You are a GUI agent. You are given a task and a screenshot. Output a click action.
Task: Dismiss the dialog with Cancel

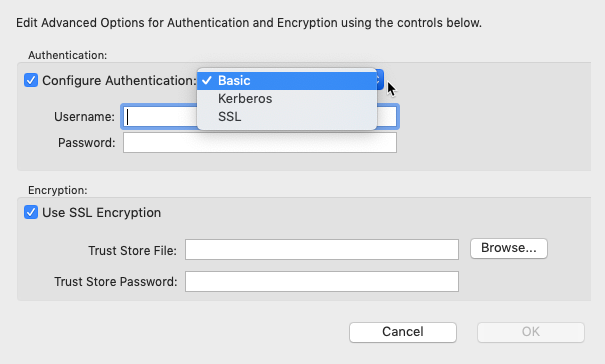[403, 332]
